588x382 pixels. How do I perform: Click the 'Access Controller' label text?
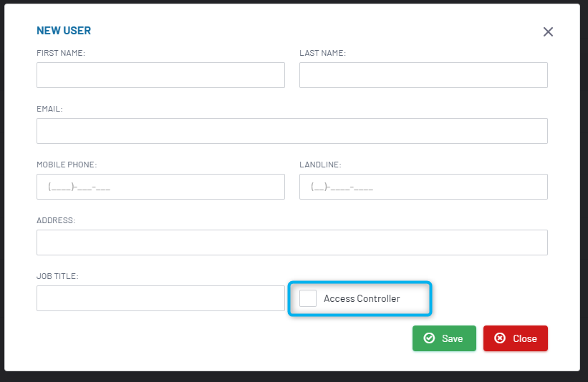click(x=362, y=298)
